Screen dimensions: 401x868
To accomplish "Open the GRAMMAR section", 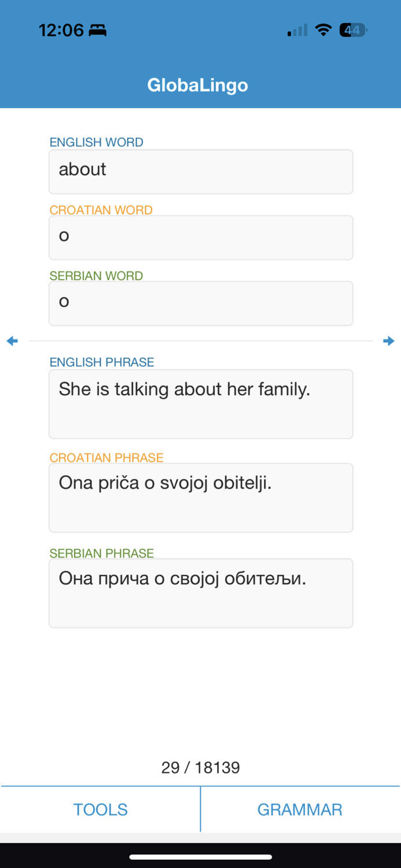I will [300, 809].
